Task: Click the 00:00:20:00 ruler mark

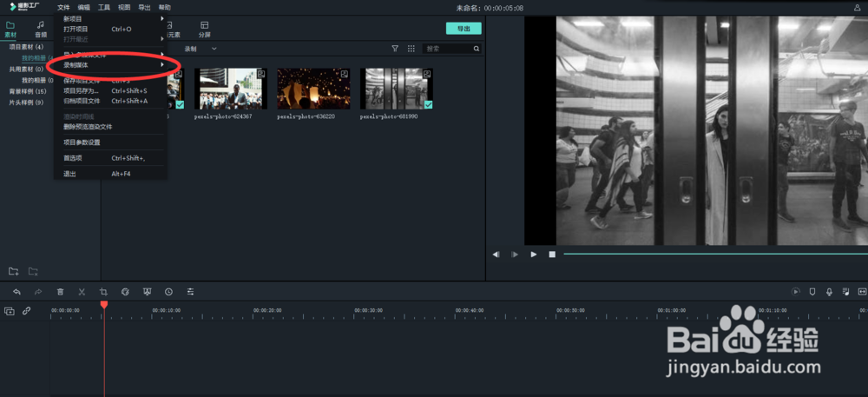Action: (x=267, y=311)
